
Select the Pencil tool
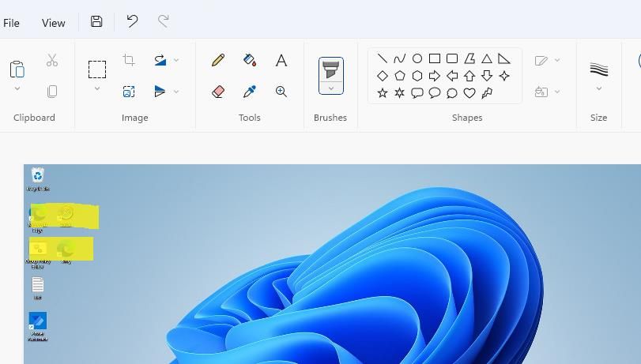pyautogui.click(x=218, y=60)
